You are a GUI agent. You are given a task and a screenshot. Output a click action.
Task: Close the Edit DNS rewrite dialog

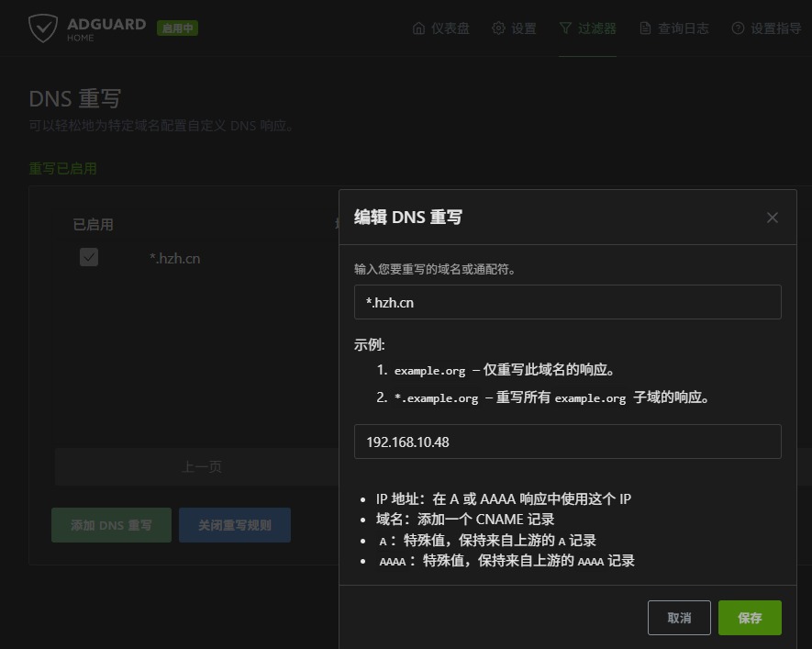click(772, 218)
